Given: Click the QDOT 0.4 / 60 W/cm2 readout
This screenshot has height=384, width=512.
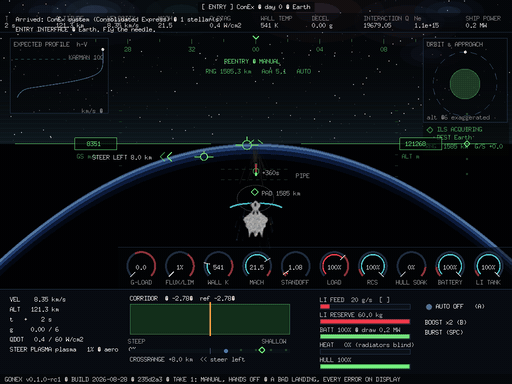Looking at the screenshot, I should click(x=46, y=339).
